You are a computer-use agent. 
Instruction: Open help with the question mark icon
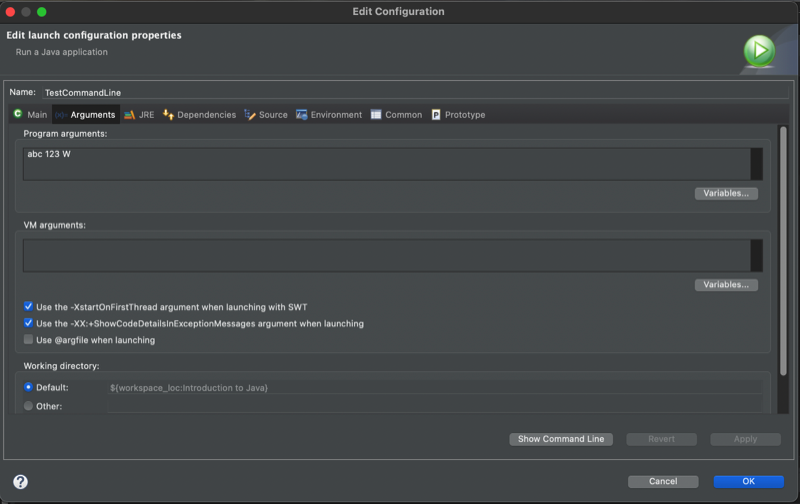pos(20,481)
